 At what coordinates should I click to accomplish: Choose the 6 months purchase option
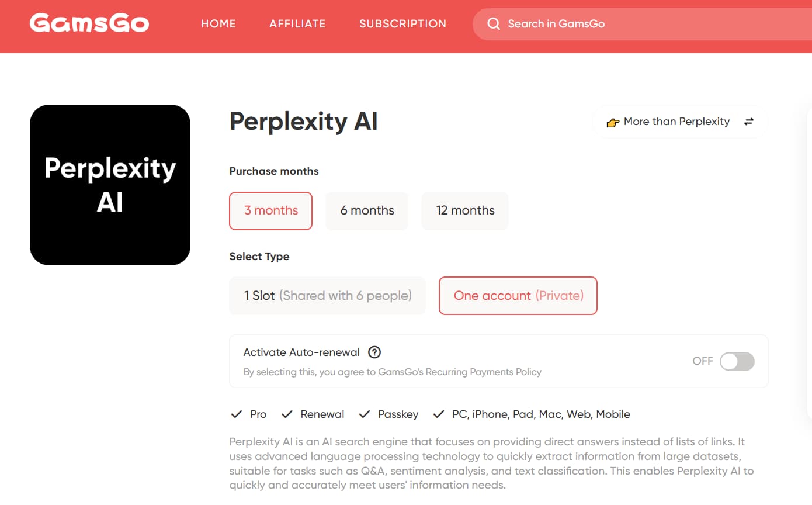tap(367, 210)
